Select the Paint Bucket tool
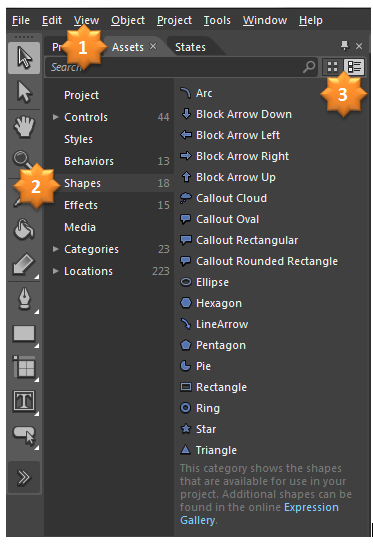Screen dimensions: 373x547 (24, 229)
